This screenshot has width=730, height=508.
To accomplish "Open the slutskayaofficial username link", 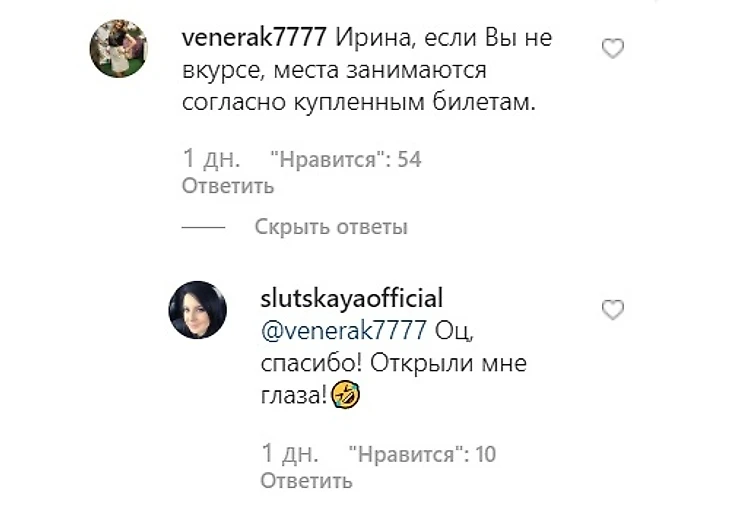I will point(351,298).
